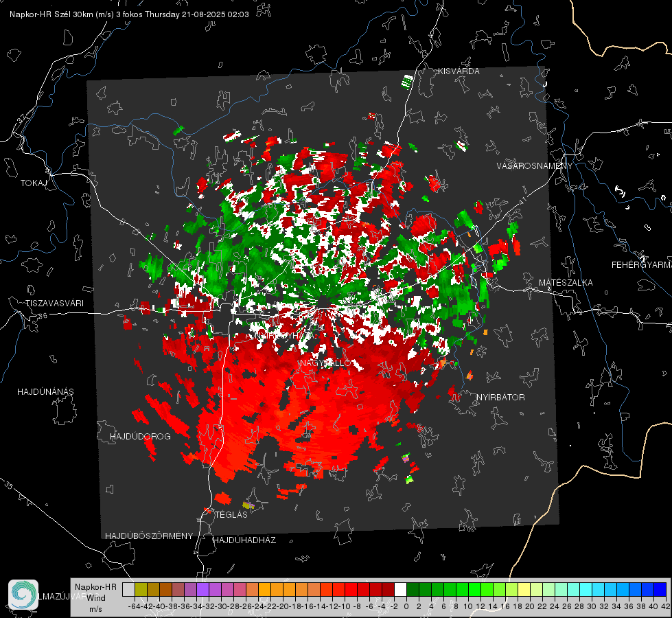Image resolution: width=672 pixels, height=618 pixels.
Task: Click road number 37 label
Action: [22, 117]
